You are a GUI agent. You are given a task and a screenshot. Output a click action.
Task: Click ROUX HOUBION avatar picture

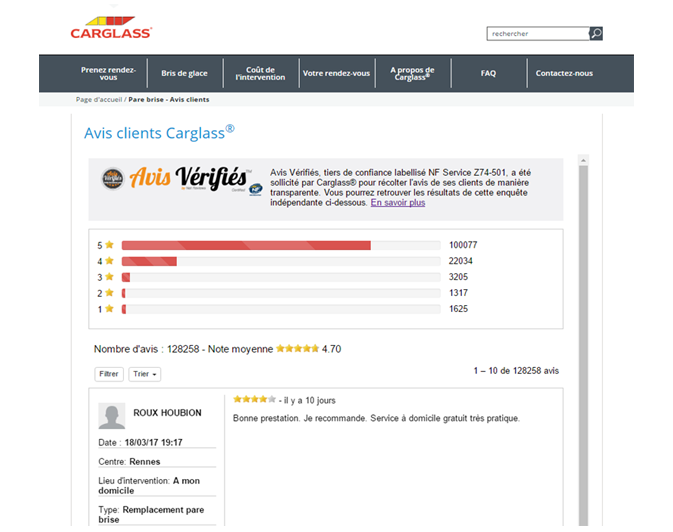(112, 416)
